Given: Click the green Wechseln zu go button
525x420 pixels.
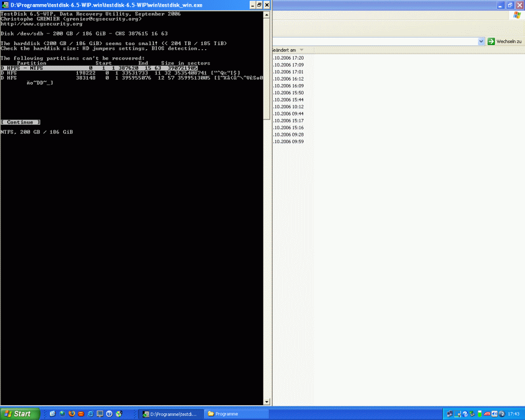Looking at the screenshot, I should pos(505,42).
